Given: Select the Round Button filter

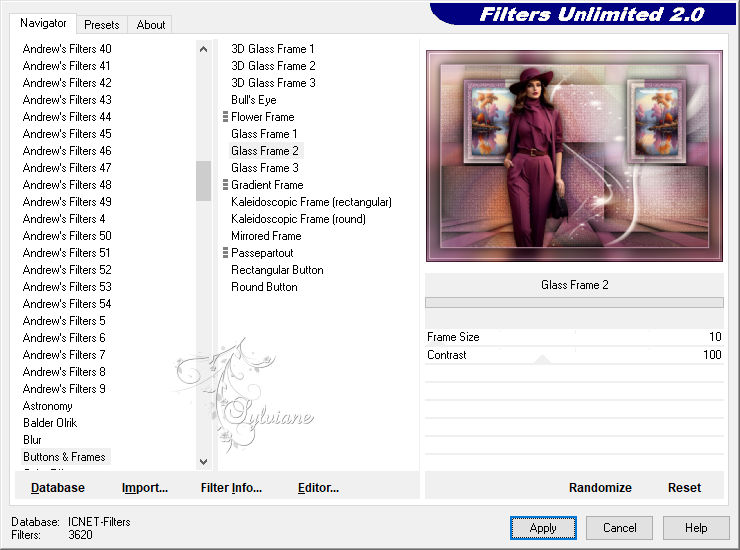Looking at the screenshot, I should click(264, 287).
